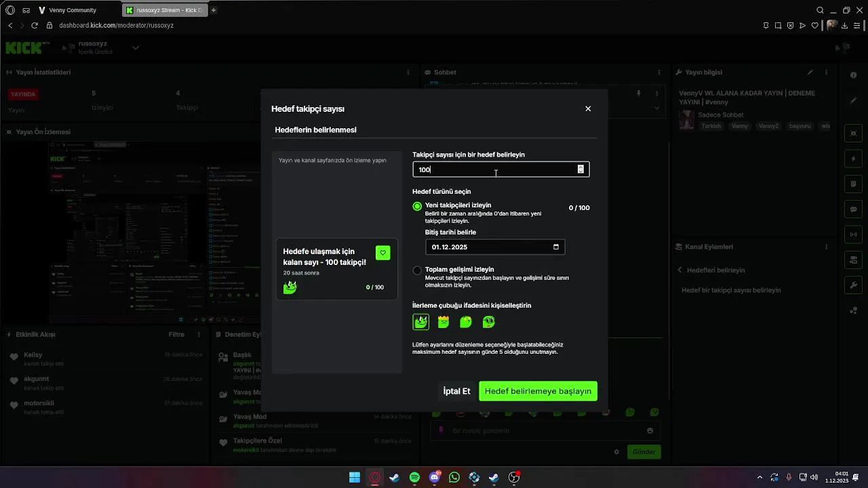
Task: Open Sohbet panel three-dot menu
Action: (659, 72)
